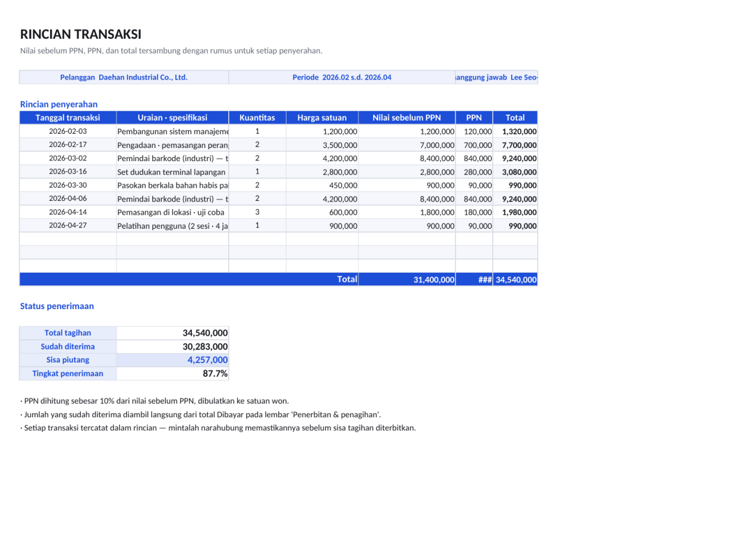This screenshot has height=535, width=756.
Task: Click the note starting Setiap transaksi tercatat
Action: 218,427
